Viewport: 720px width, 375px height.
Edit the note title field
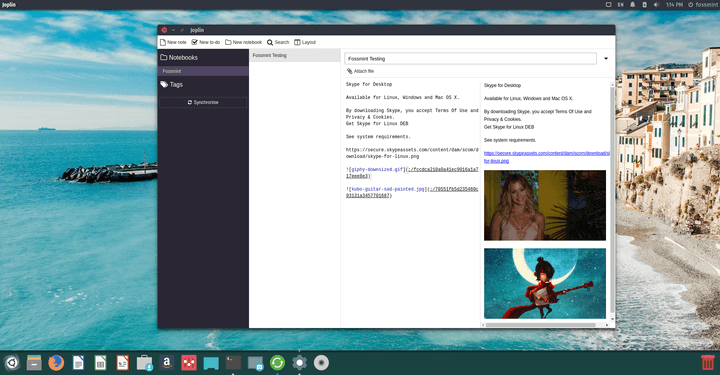click(x=470, y=59)
